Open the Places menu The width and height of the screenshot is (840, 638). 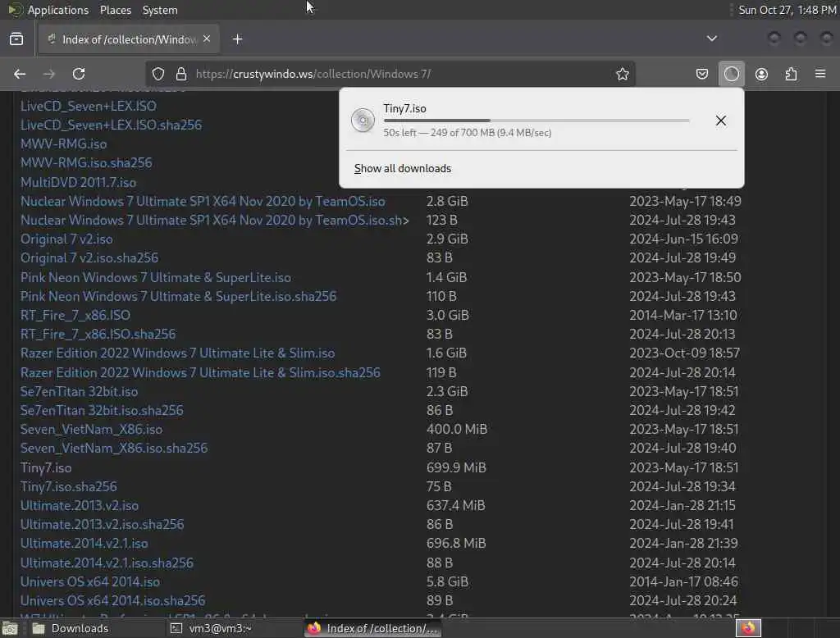(115, 10)
